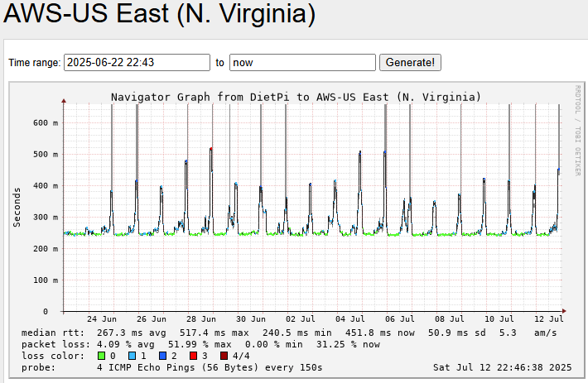This screenshot has width=588, height=383.
Task: Click the '30 Jun' x-axis label
Action: pos(250,319)
